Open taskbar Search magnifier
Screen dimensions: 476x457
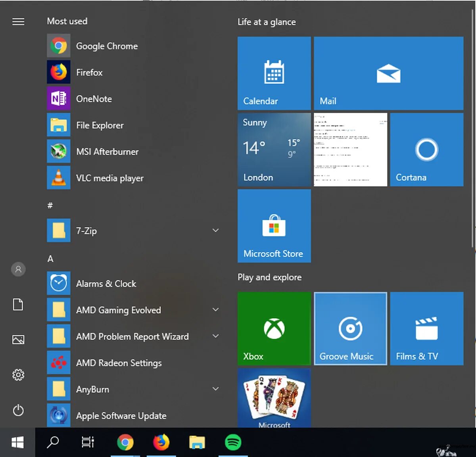(x=53, y=442)
